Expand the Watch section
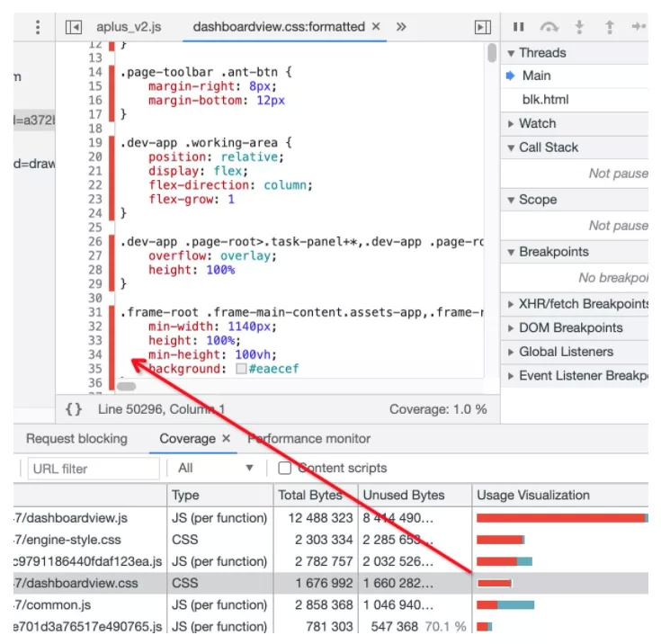This screenshot has height=644, width=661. [x=537, y=123]
